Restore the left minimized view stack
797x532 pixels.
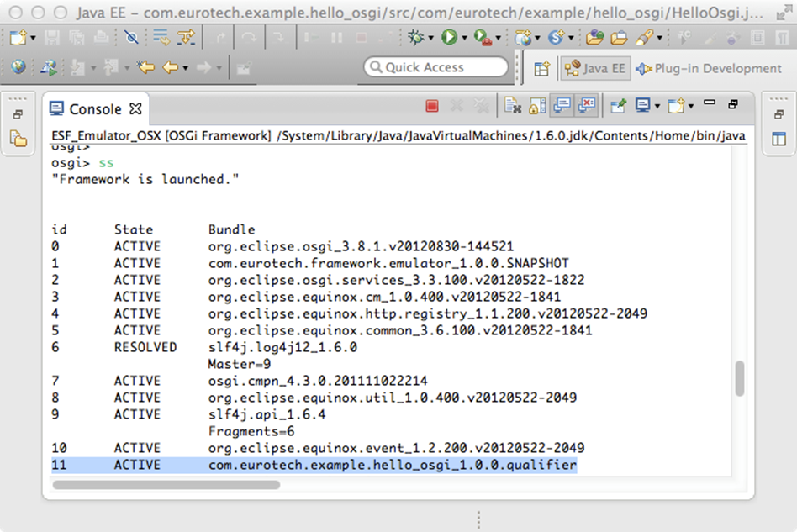point(18,114)
